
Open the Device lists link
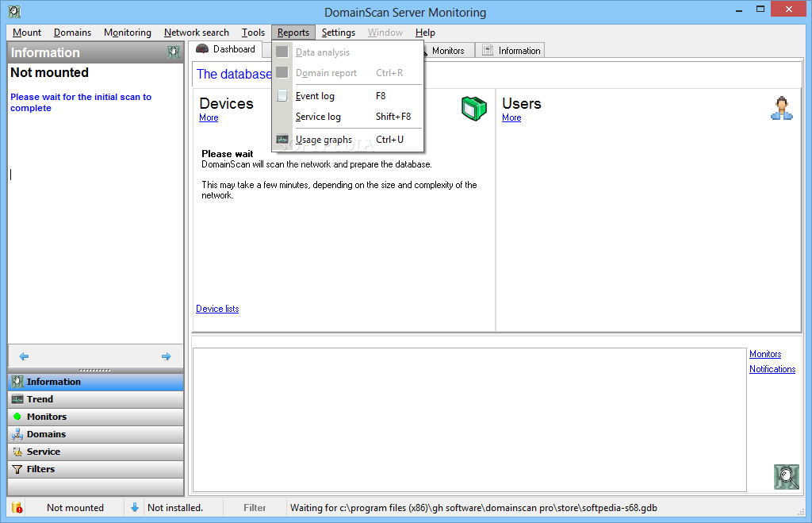(217, 309)
